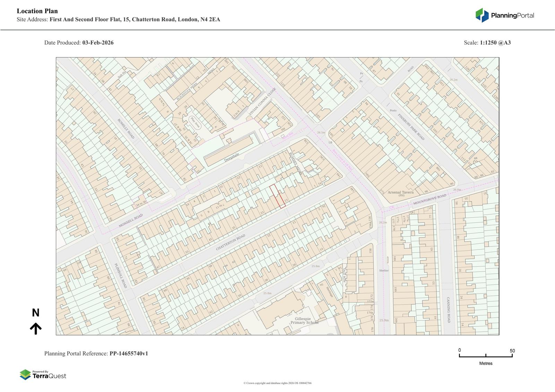Click the Finsbury Park Road label
Screen dimensions: 555x392
point(411,127)
